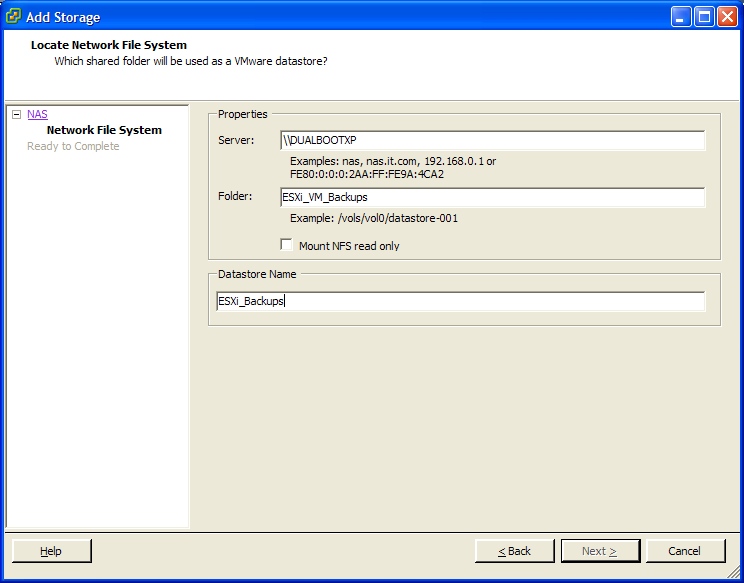744x583 pixels.
Task: Click the window resize grip
Action: (x=733, y=573)
